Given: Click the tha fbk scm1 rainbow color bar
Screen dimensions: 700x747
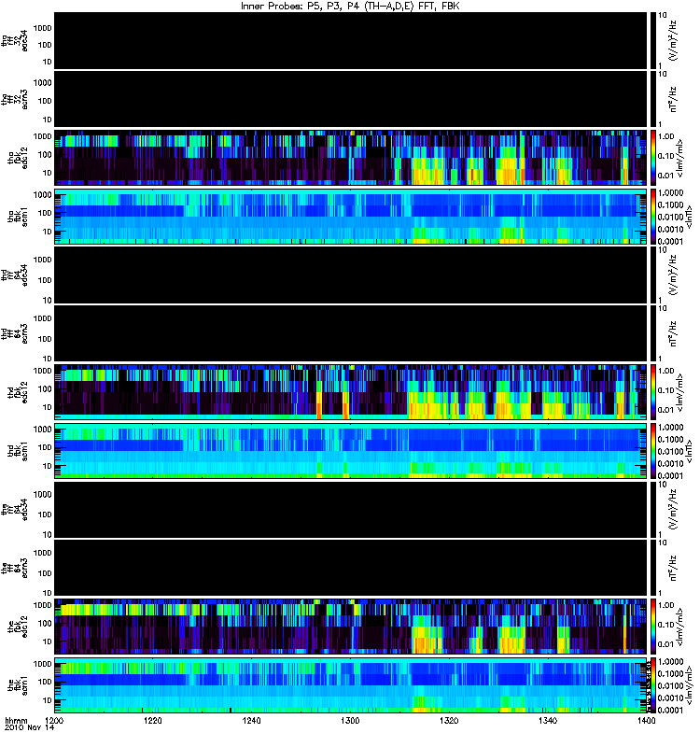Looking at the screenshot, I should click(x=652, y=217).
